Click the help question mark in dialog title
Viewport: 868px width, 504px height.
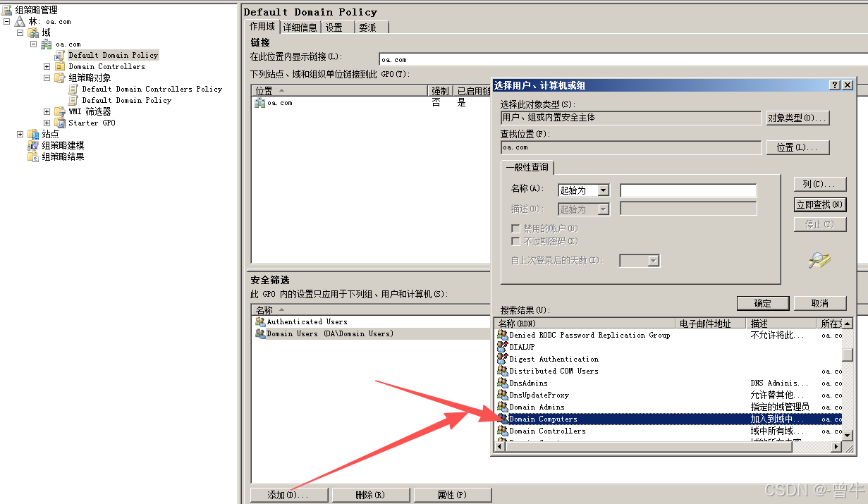click(x=836, y=85)
